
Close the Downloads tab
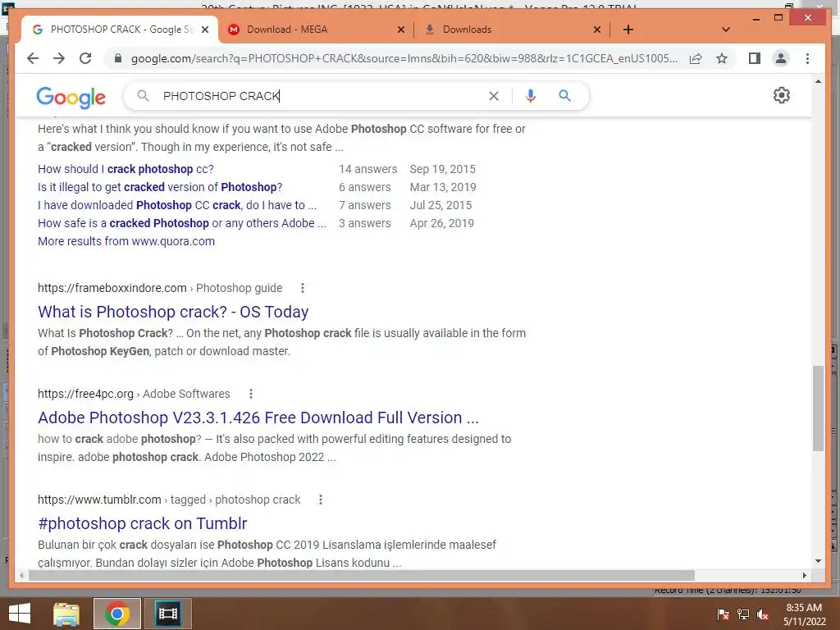597,30
